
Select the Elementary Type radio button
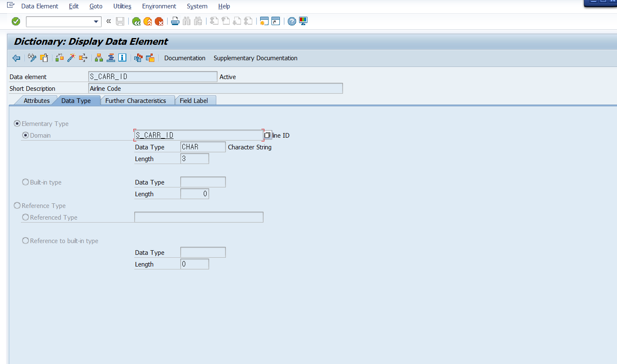point(17,123)
